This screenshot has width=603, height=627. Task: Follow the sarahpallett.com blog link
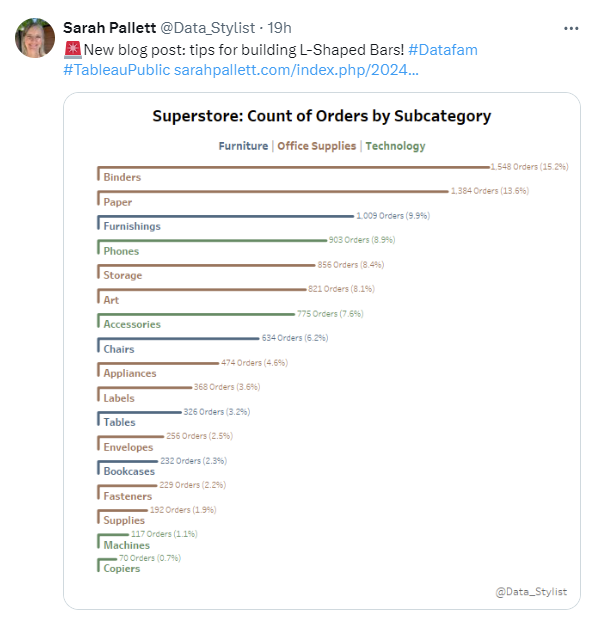point(296,71)
